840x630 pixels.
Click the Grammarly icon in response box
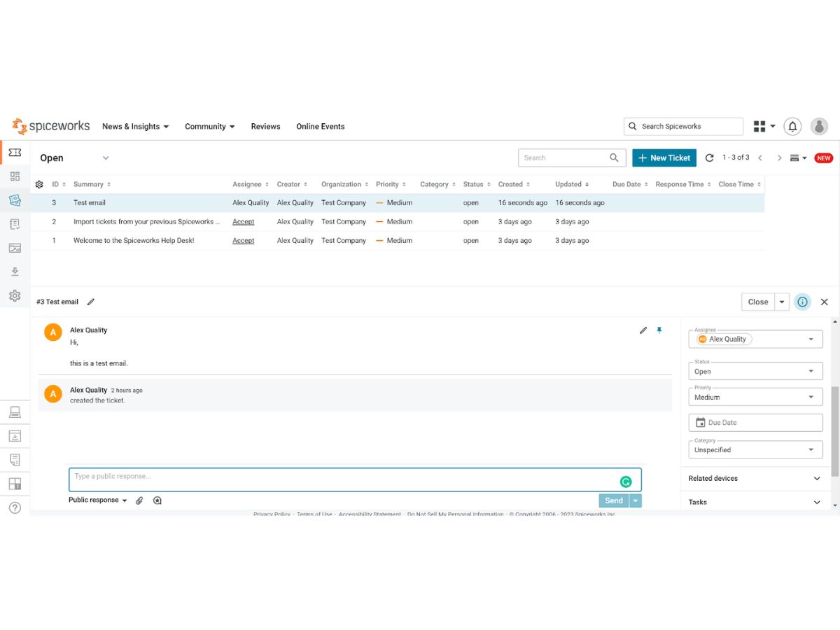pyautogui.click(x=626, y=482)
